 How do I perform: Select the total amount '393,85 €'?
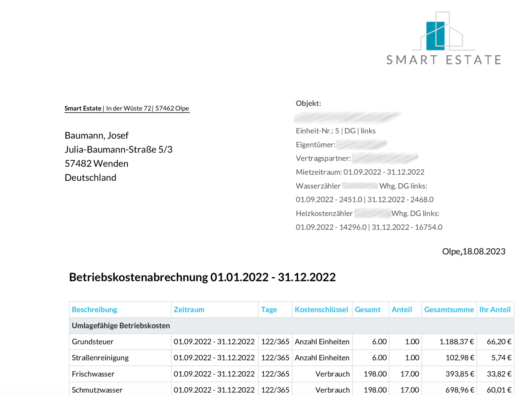point(460,374)
